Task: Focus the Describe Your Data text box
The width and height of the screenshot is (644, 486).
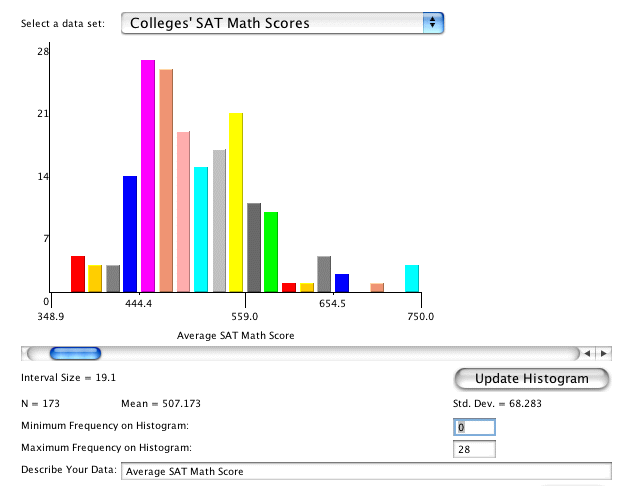Action: click(365, 471)
